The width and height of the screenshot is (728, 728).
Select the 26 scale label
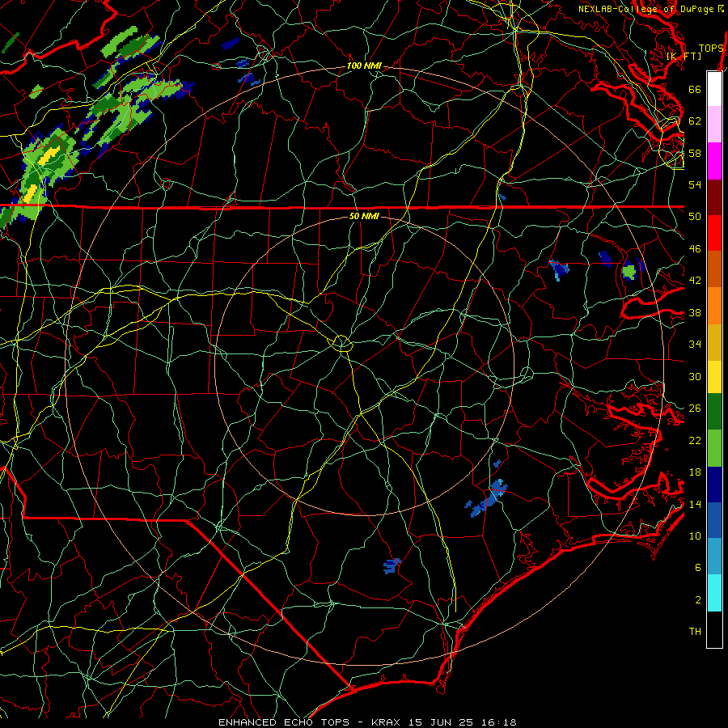[695, 408]
